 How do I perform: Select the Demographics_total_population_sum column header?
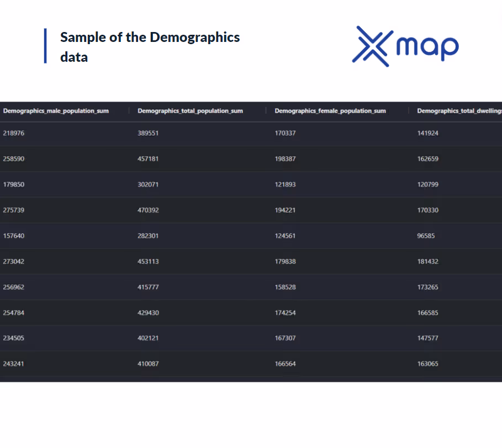(190, 111)
